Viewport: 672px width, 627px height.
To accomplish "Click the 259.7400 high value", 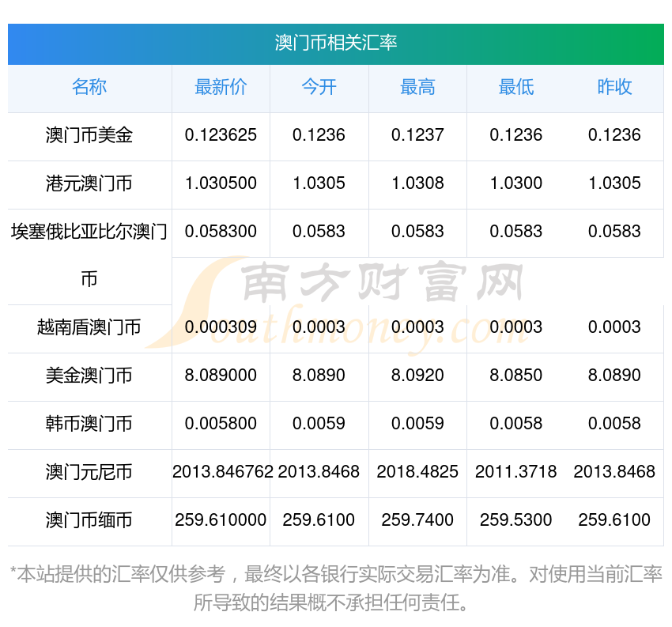I will pyautogui.click(x=417, y=519).
